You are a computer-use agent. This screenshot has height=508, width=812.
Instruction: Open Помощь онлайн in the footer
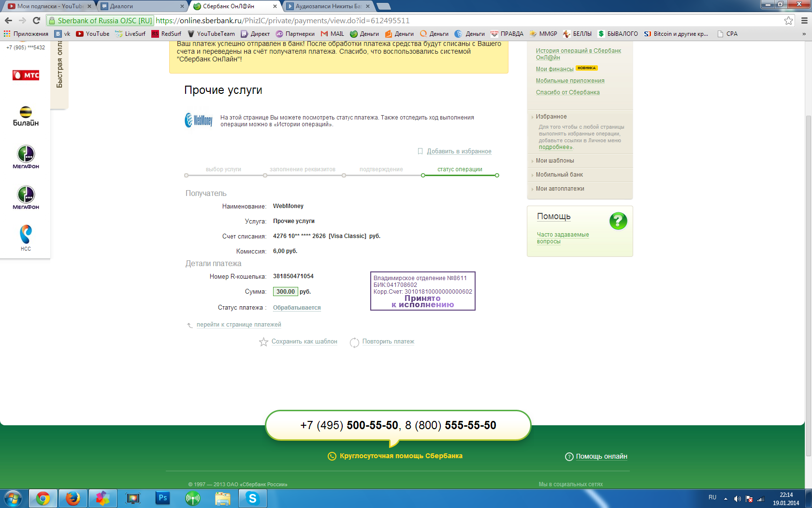pyautogui.click(x=601, y=456)
